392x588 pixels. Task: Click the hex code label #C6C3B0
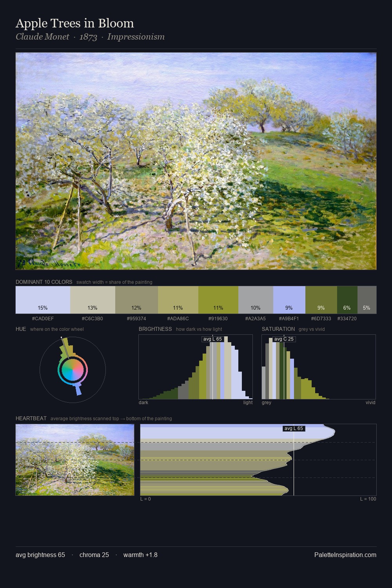[x=93, y=319]
